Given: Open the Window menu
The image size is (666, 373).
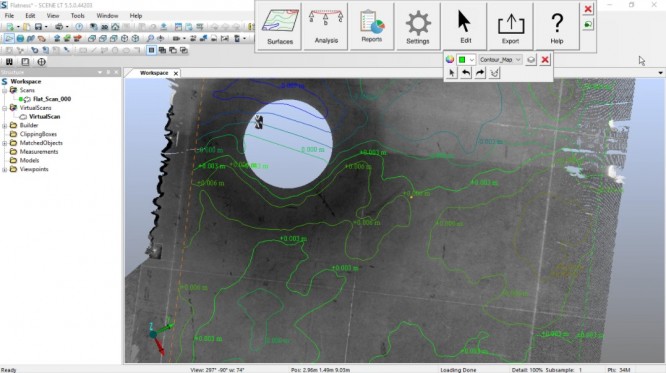Looking at the screenshot, I should point(107,16).
